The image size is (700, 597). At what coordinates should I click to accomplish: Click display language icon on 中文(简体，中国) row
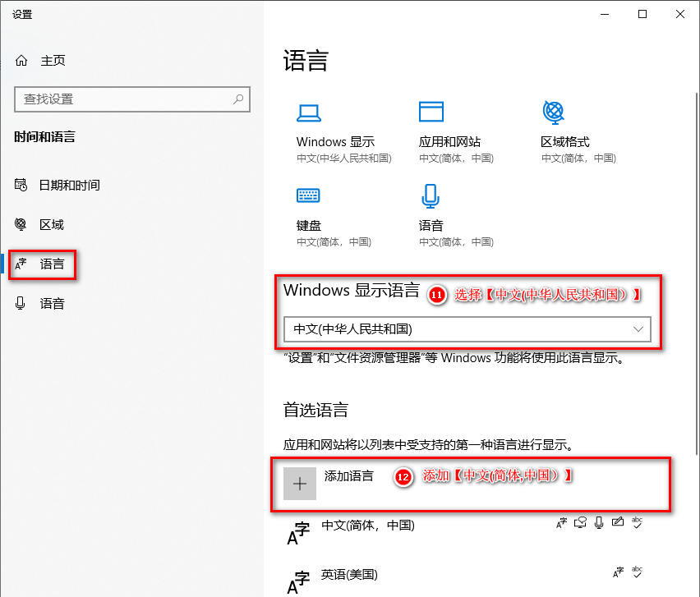pyautogui.click(x=562, y=522)
